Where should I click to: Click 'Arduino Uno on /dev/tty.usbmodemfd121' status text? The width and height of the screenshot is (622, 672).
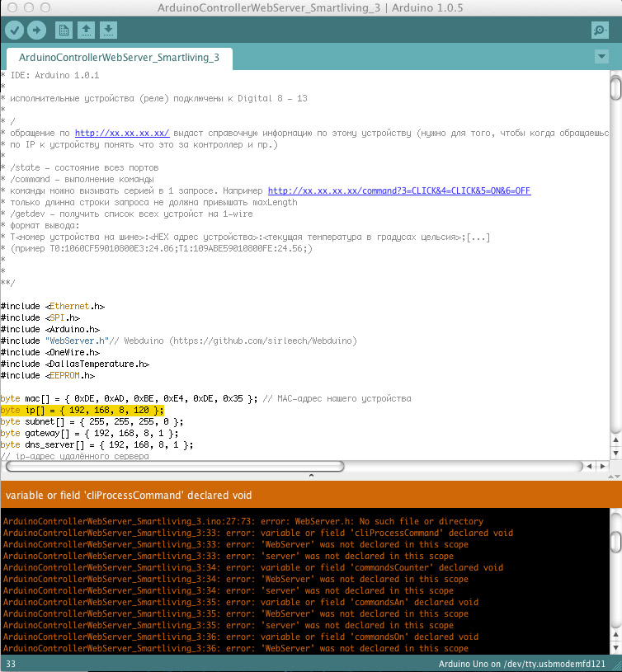click(x=521, y=665)
